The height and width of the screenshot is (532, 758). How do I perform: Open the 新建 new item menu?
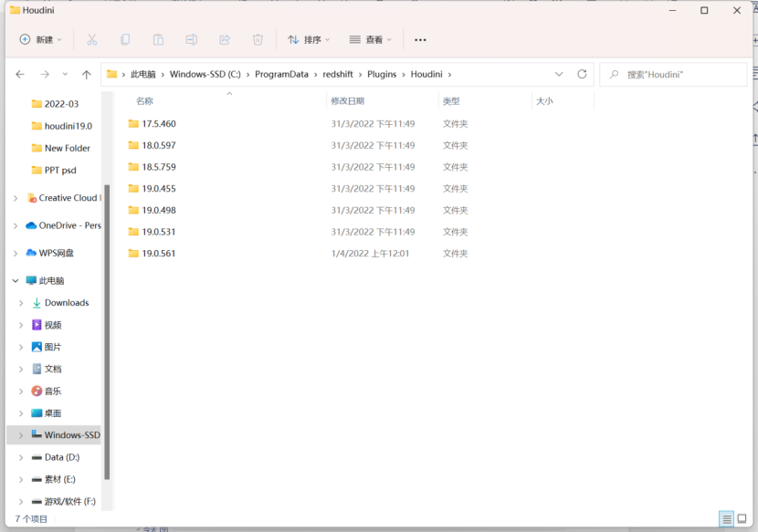coord(40,39)
